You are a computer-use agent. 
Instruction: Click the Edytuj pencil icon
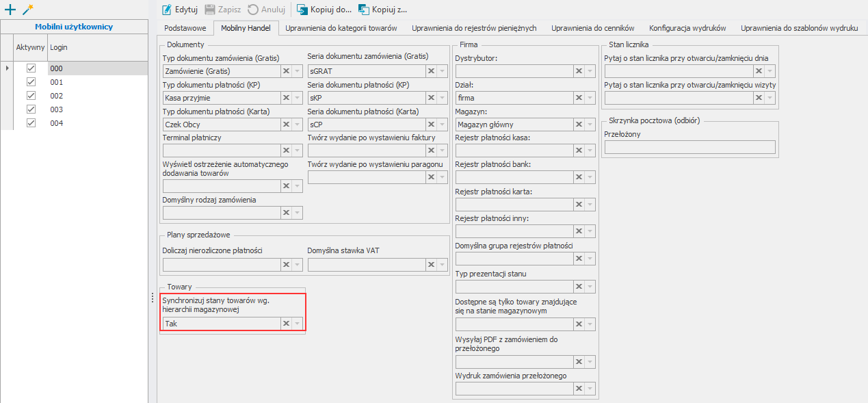(167, 10)
